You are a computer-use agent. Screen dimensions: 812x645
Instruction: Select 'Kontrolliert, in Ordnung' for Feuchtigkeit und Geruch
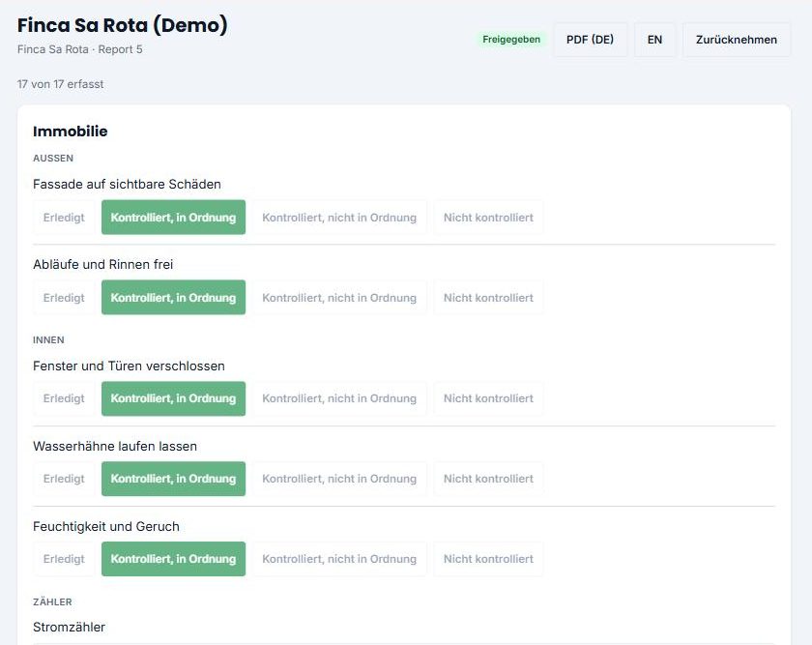click(173, 559)
